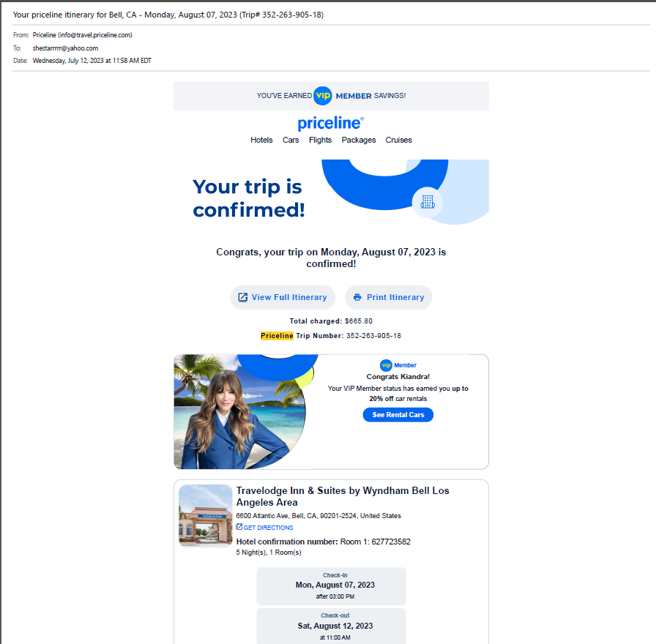The height and width of the screenshot is (644, 656).
Task: Go to the Flights section
Action: click(x=320, y=140)
